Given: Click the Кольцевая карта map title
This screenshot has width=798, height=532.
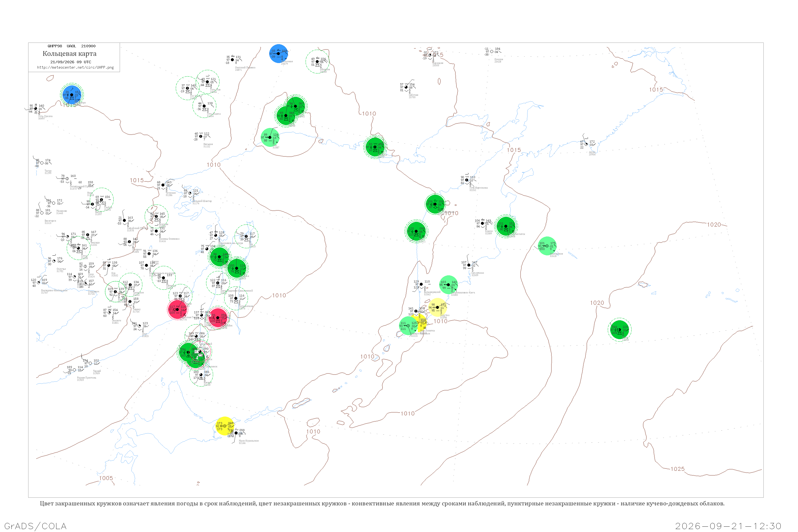Looking at the screenshot, I should point(69,54).
